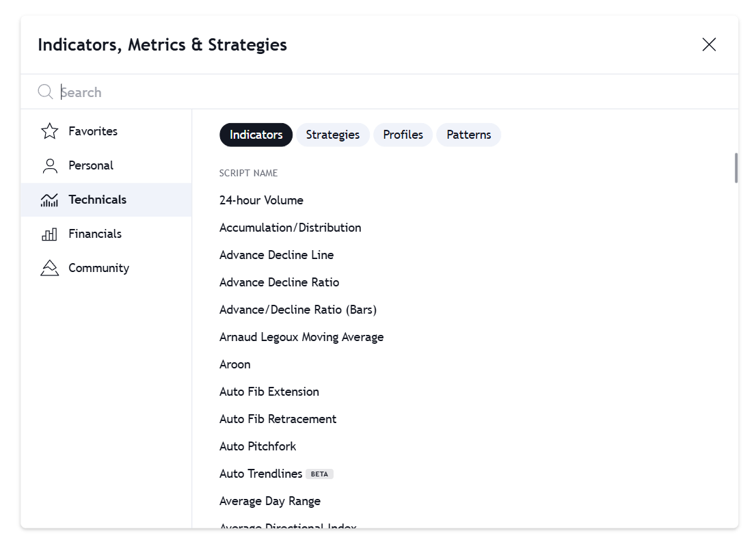Open the Favorites category
Image resolution: width=756 pixels, height=542 pixels.
point(92,131)
